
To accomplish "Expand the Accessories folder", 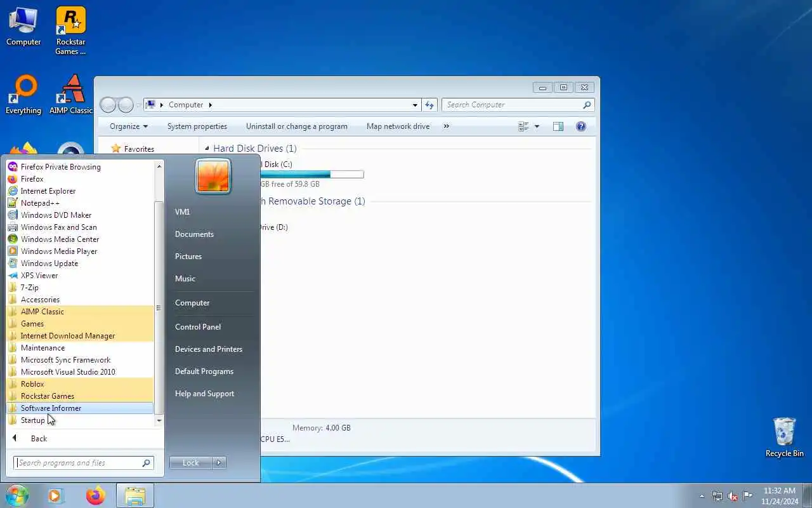I will (x=80, y=300).
